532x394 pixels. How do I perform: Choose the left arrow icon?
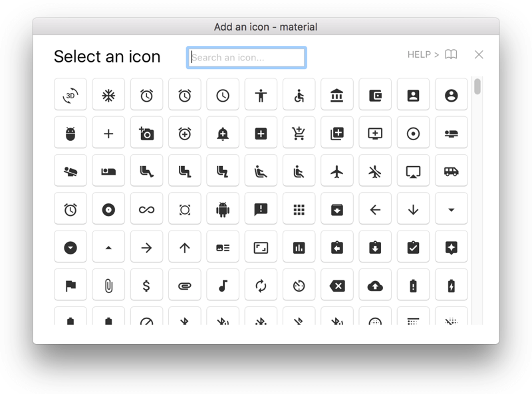(375, 209)
